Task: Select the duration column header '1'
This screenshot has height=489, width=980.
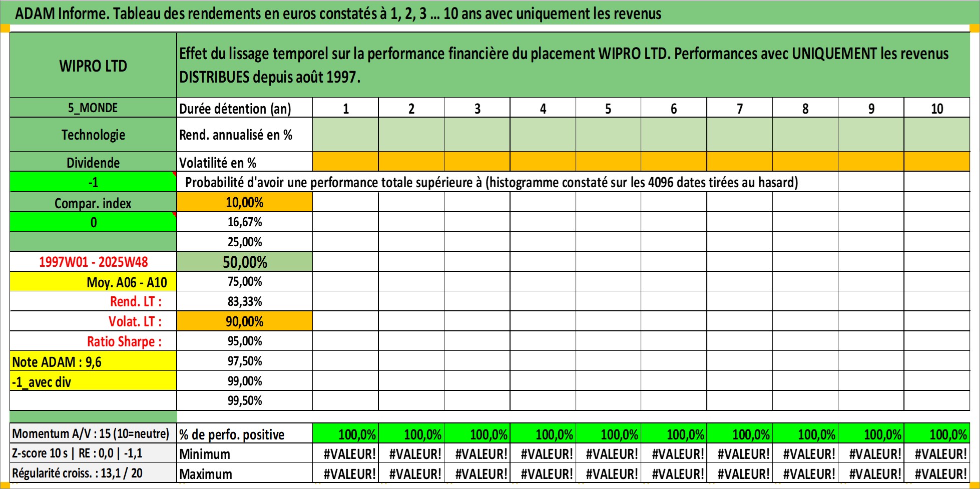Action: point(346,108)
